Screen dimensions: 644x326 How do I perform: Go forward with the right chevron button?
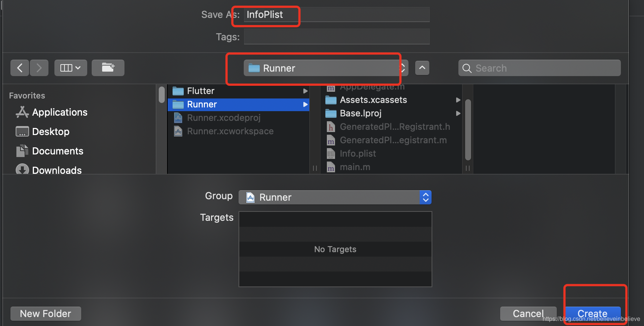click(39, 68)
